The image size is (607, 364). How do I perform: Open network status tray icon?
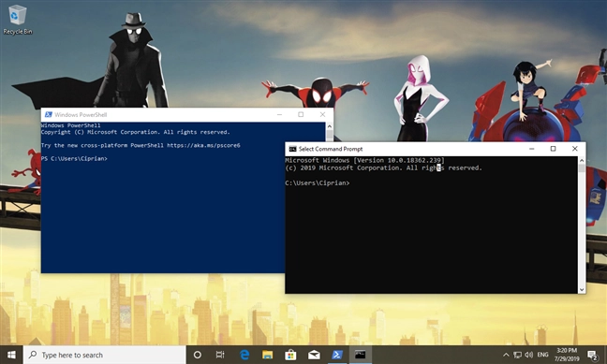(x=517, y=355)
